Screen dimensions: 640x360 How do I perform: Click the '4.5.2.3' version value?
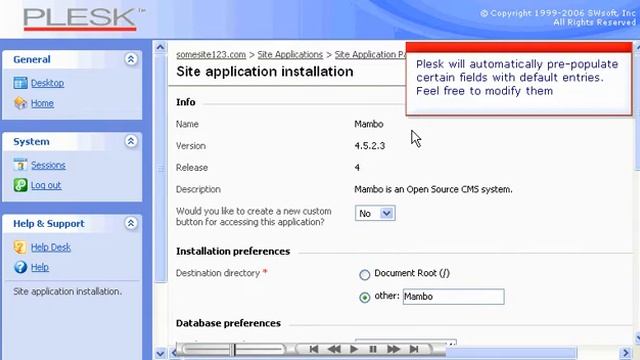[370, 146]
